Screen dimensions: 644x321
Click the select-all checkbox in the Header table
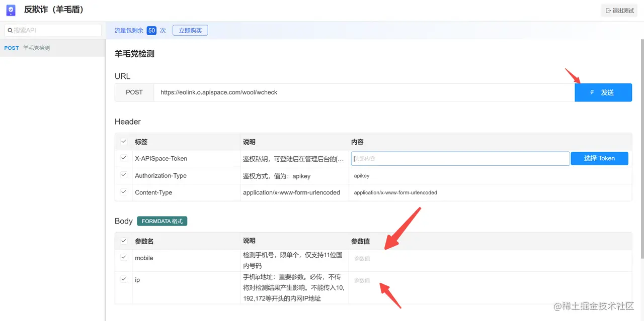pyautogui.click(x=123, y=142)
